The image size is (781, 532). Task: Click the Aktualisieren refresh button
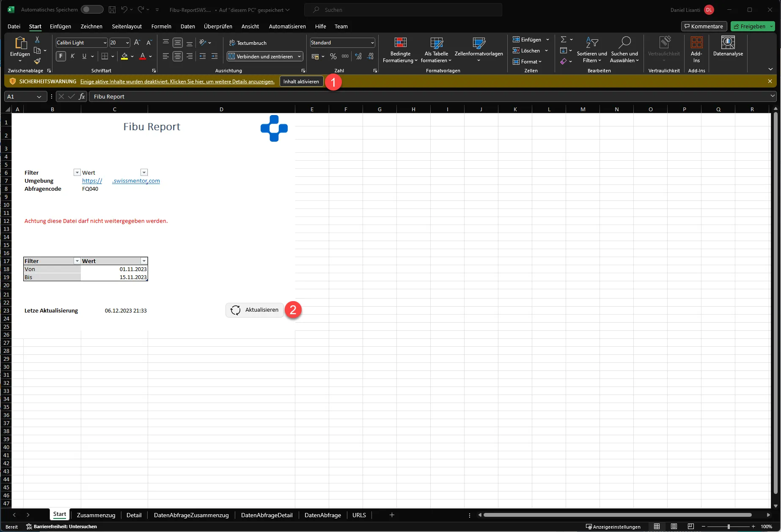click(255, 310)
